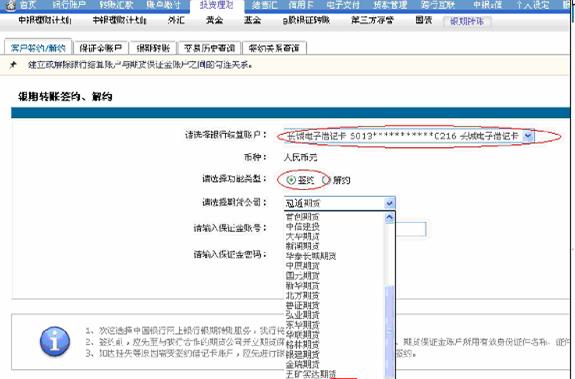Choose 中信建投 from the futures list
The width and height of the screenshot is (575, 379).
[303, 227]
